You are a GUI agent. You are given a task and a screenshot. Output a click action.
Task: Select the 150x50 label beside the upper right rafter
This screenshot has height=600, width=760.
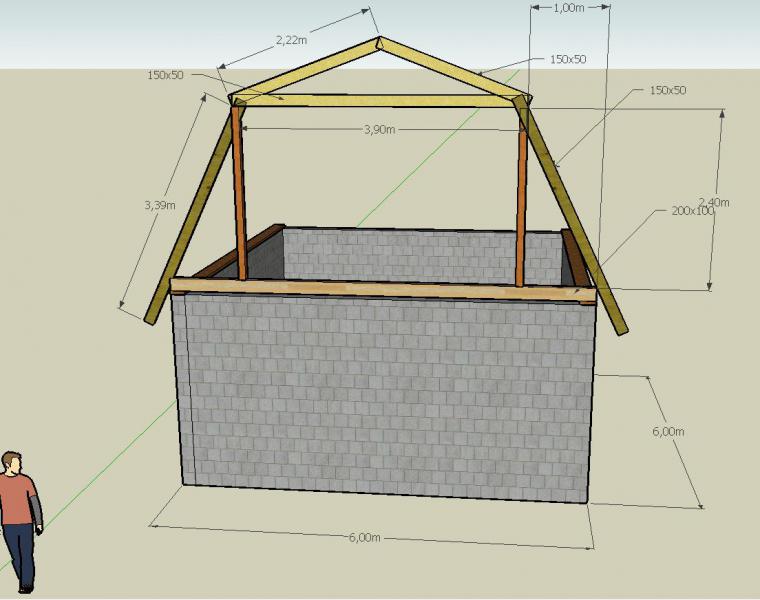pos(567,59)
